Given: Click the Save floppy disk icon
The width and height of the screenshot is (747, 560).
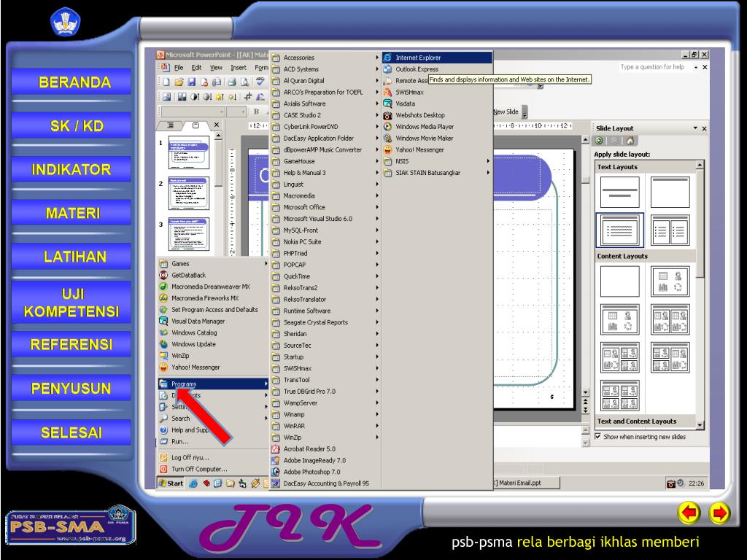Looking at the screenshot, I should (x=192, y=82).
